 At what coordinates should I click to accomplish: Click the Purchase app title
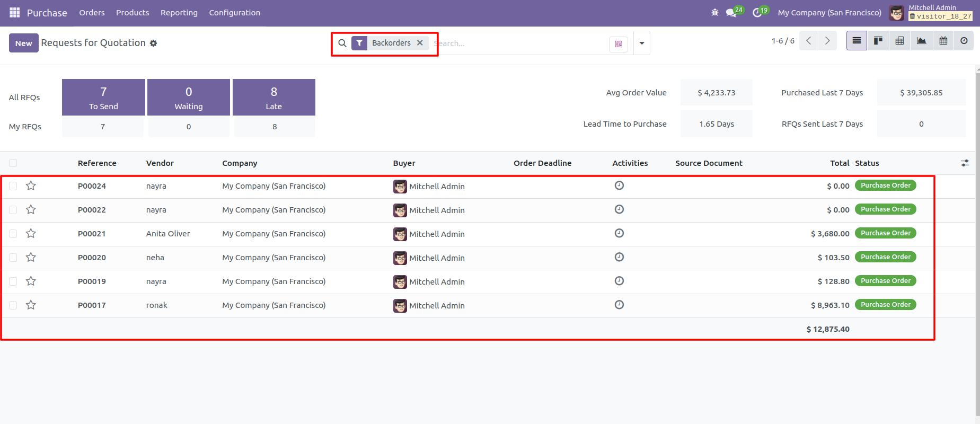tap(47, 13)
